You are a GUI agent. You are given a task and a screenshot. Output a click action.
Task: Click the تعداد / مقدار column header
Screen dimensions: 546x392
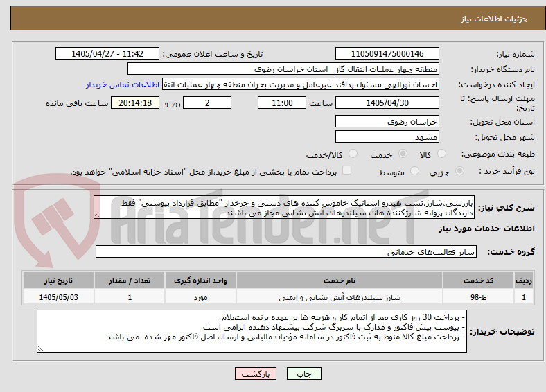(130, 280)
